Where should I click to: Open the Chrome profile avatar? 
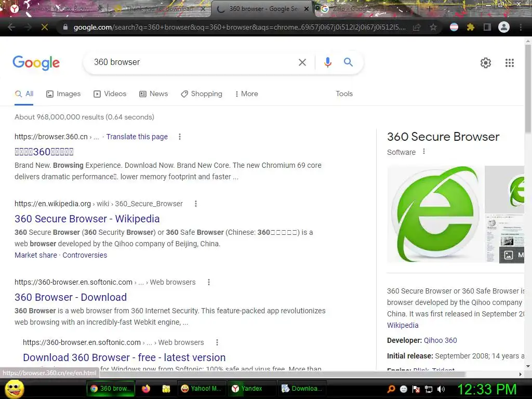504,27
